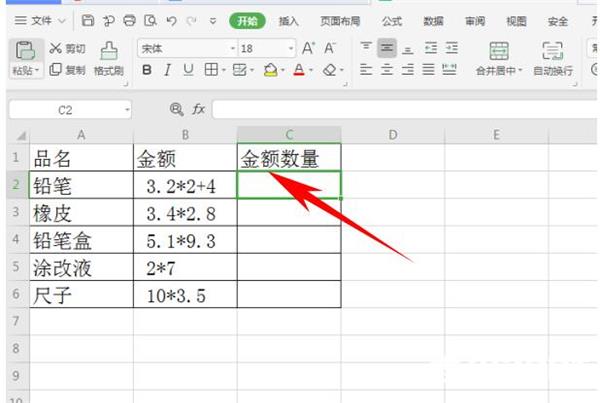Switch to the 安全 tab
The height and width of the screenshot is (403, 600).
coord(558,21)
